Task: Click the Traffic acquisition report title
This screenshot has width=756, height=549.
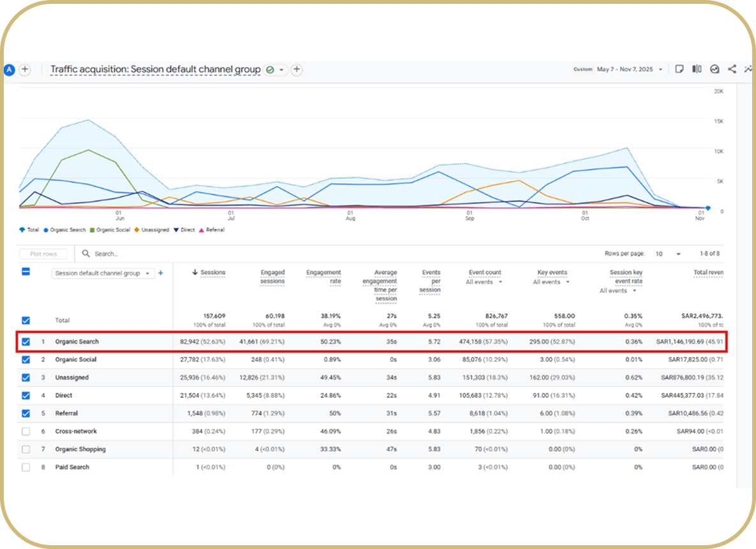Action: click(155, 70)
